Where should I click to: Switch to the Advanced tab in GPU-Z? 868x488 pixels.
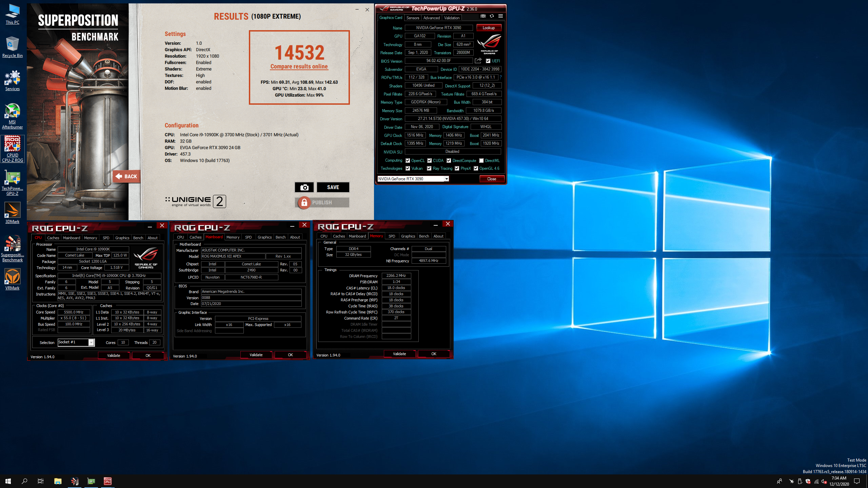click(431, 18)
